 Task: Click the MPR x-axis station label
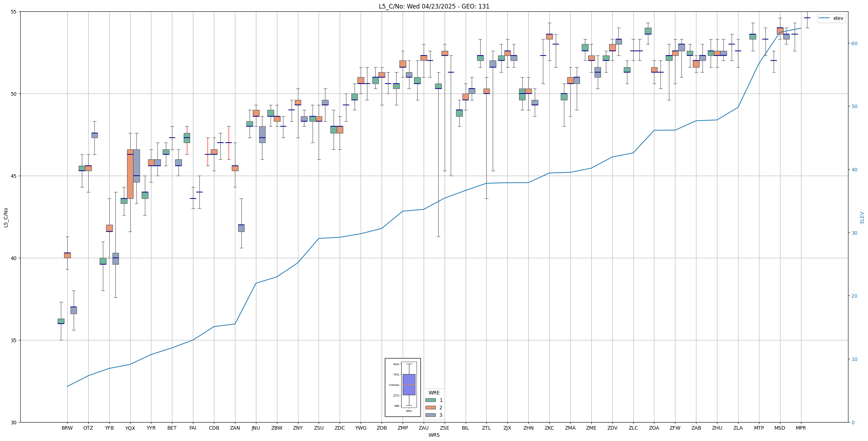(801, 428)
